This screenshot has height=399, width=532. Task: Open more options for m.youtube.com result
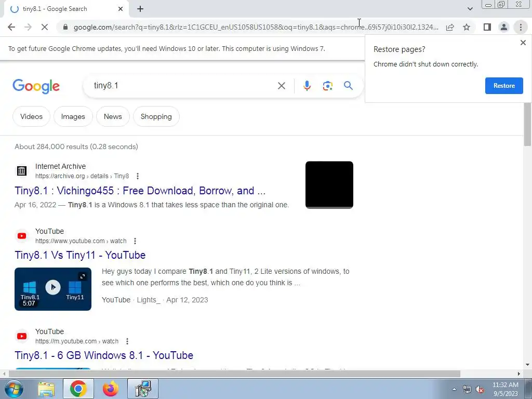(127, 341)
